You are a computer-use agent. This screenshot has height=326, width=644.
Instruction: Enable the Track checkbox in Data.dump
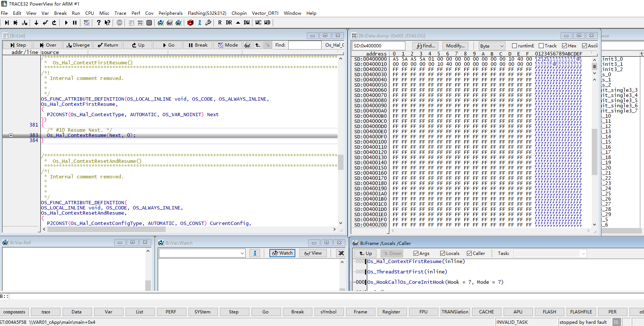pos(541,46)
